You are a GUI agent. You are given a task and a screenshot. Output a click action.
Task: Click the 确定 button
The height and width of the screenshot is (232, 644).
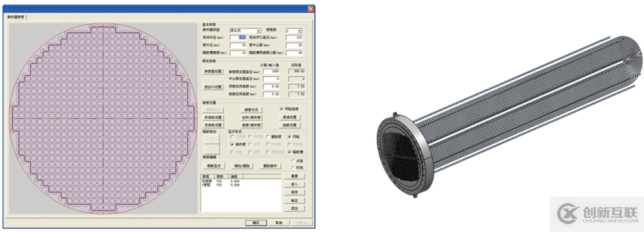pyautogui.click(x=256, y=223)
